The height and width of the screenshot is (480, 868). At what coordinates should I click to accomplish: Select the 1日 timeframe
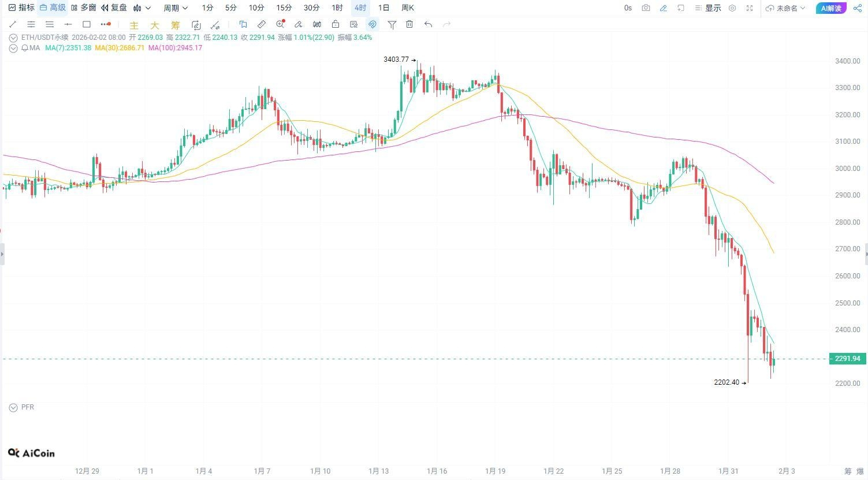pos(383,8)
